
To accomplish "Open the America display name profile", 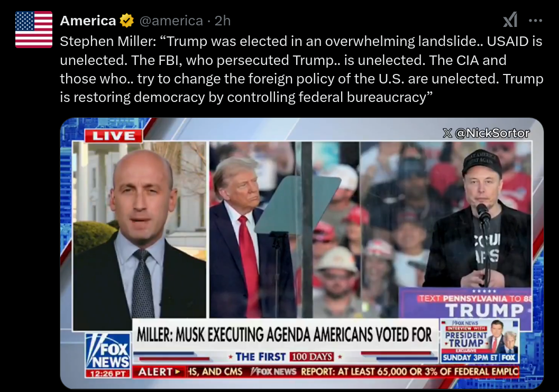I will (88, 21).
